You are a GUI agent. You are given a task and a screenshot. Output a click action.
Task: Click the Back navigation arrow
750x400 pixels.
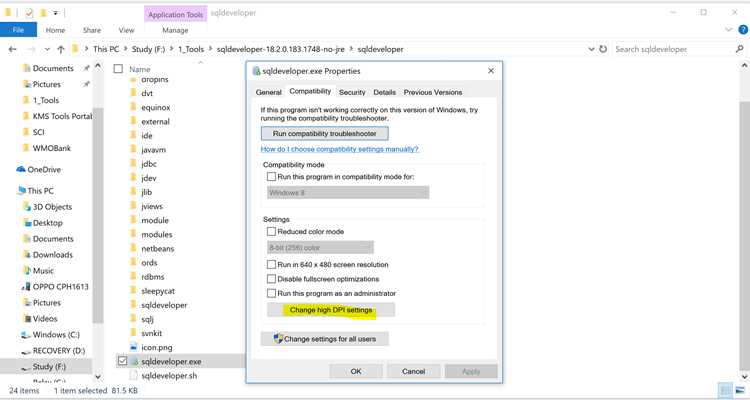pos(13,49)
